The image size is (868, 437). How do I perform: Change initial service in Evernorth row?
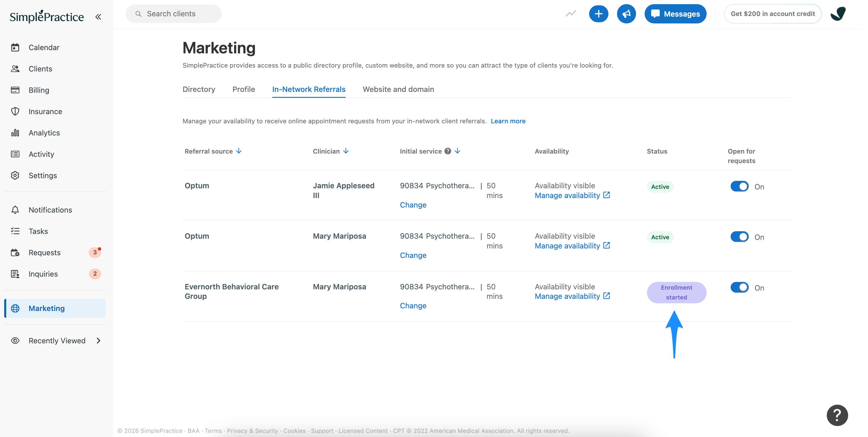tap(413, 306)
